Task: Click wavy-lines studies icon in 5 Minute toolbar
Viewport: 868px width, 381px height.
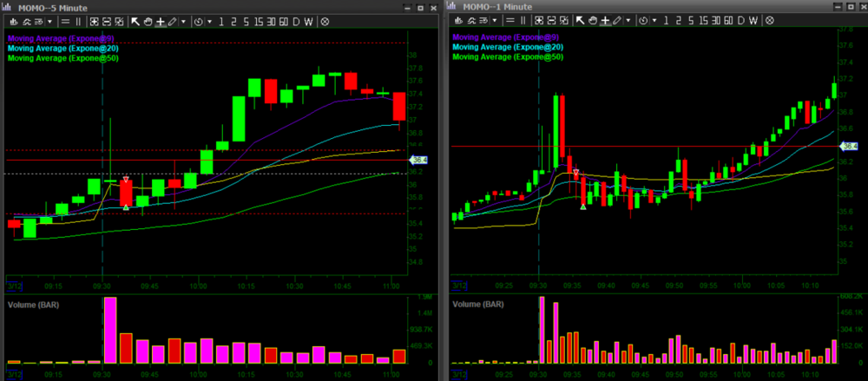Action: point(25,21)
